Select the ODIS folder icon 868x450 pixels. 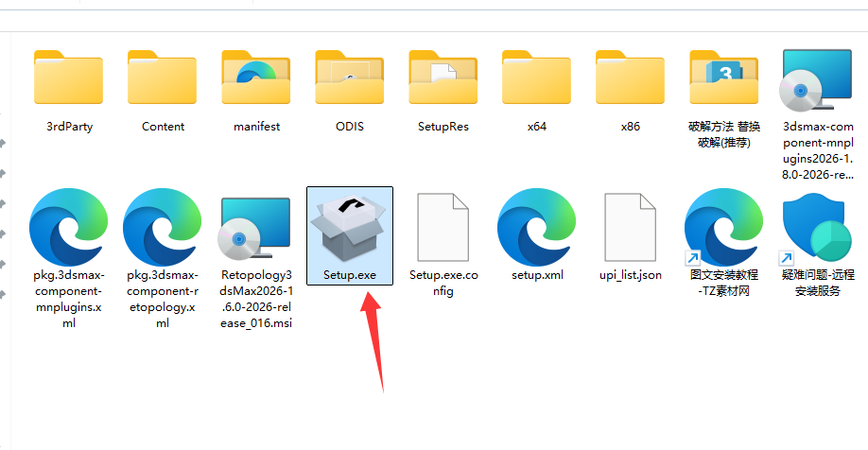tap(349, 77)
